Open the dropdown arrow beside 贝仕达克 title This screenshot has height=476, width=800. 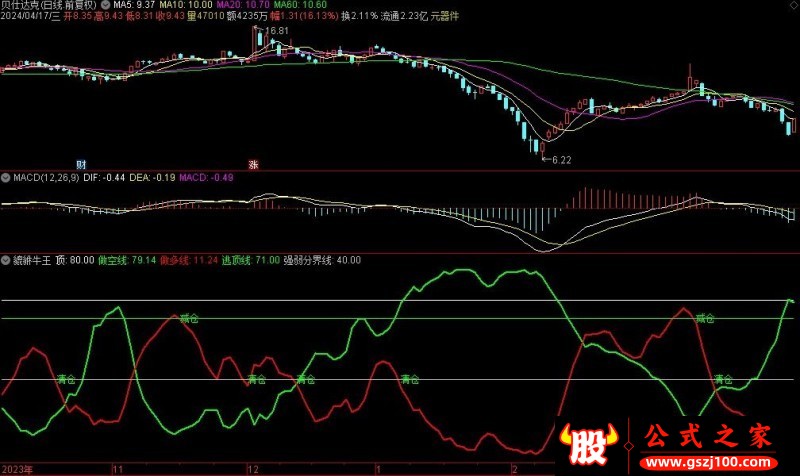tap(106, 5)
